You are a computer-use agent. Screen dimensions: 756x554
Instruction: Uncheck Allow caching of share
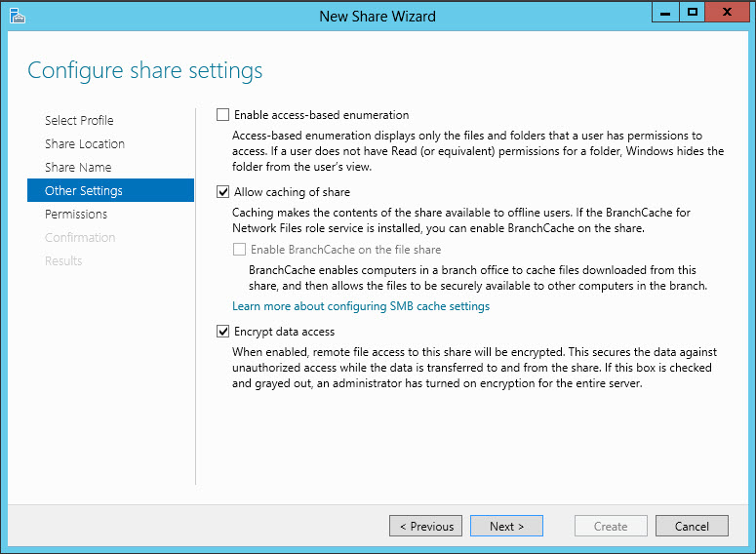point(222,192)
